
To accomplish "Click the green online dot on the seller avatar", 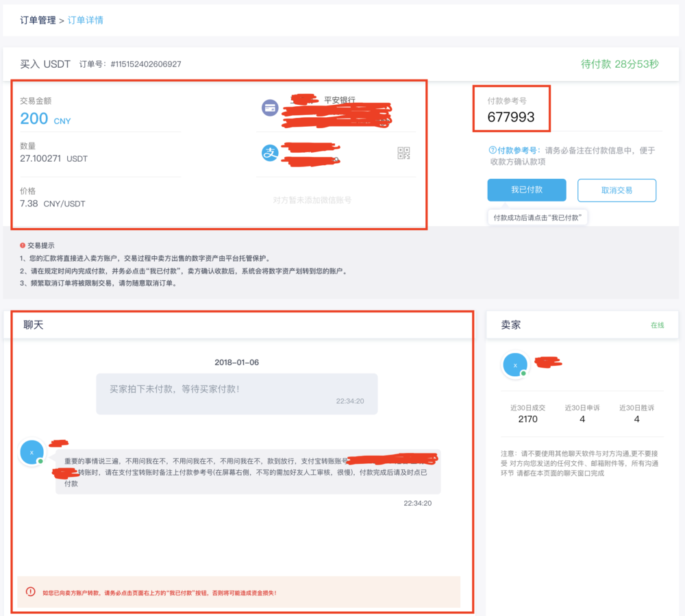I will coord(525,374).
